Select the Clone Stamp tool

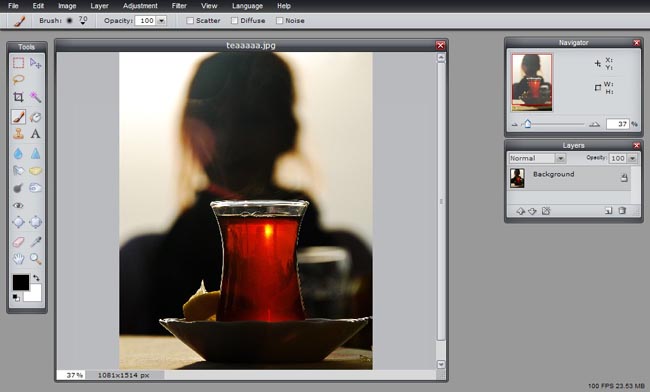coord(18,134)
